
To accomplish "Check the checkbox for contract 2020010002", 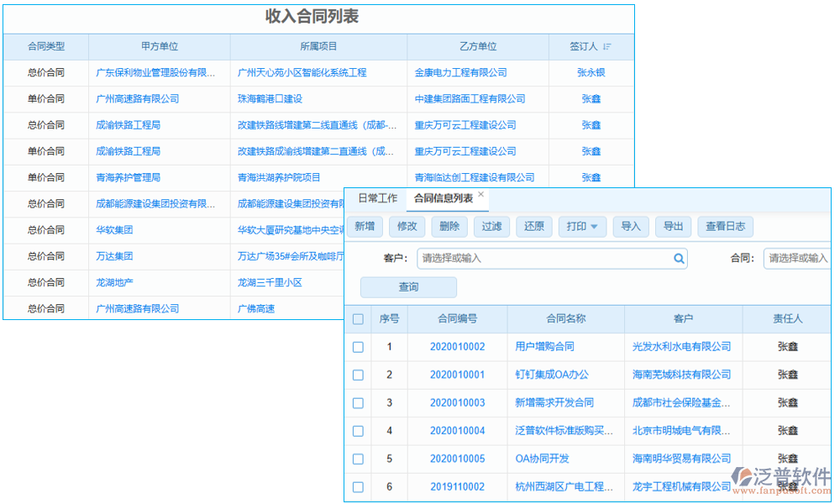I will [358, 347].
